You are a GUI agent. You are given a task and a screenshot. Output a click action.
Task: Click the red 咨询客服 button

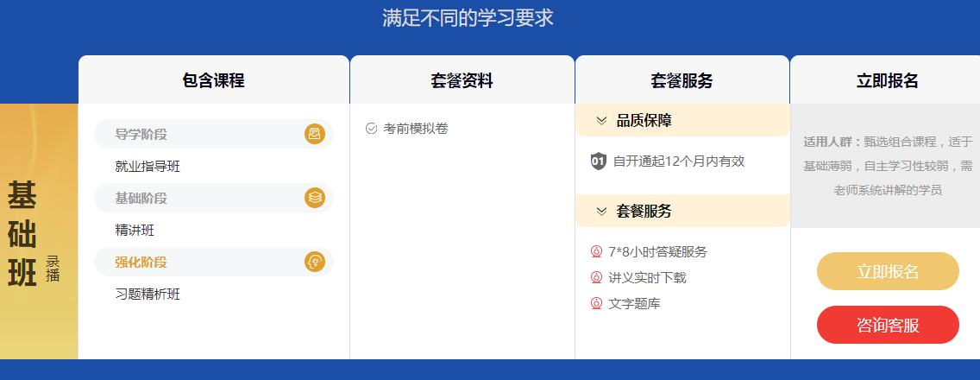(x=888, y=325)
